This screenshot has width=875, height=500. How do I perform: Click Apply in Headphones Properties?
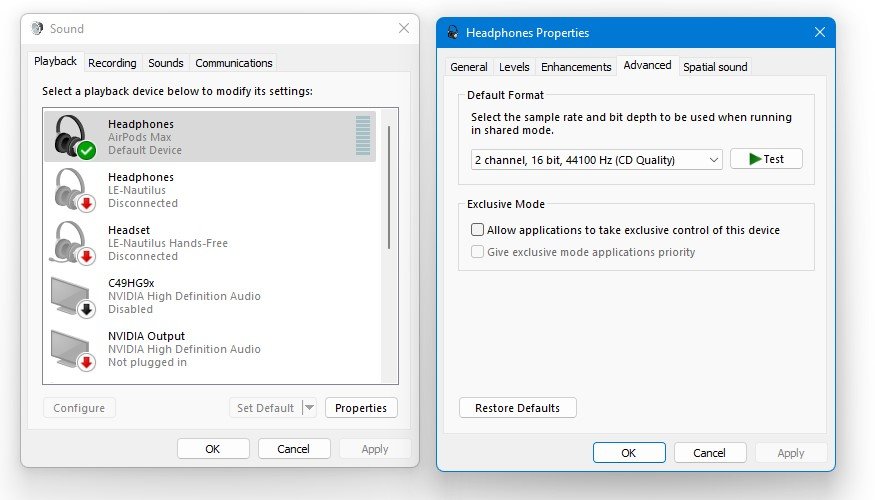coord(791,453)
